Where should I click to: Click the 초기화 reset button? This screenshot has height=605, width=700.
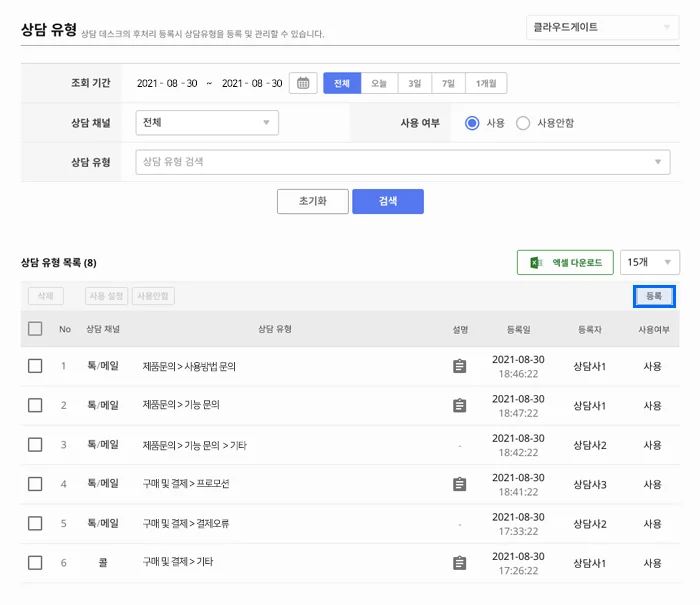312,201
